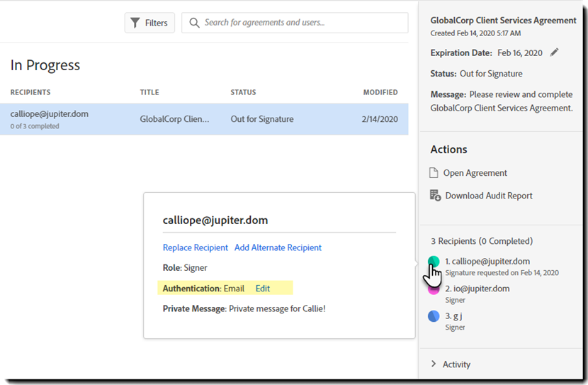Open the Filters button
This screenshot has width=588, height=385.
[x=149, y=23]
